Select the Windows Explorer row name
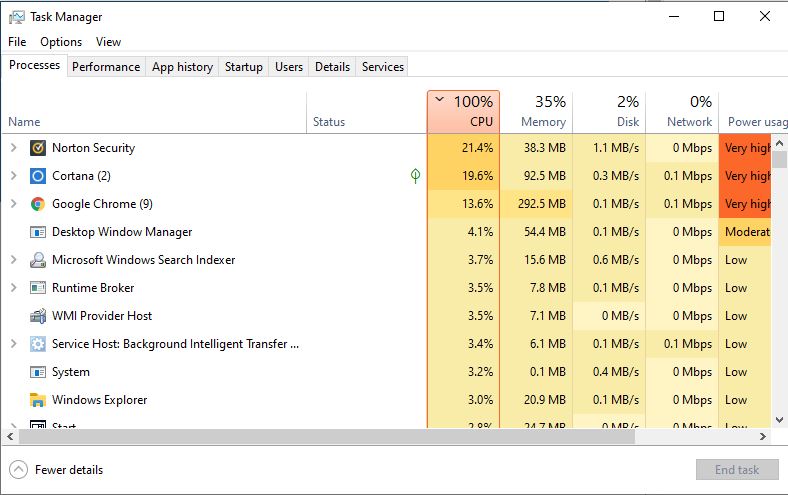Screen dimensions: 788x495 pos(100,400)
